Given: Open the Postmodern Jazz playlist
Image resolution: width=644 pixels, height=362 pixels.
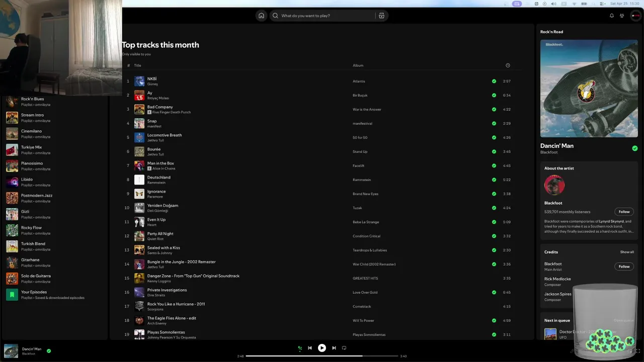Looking at the screenshot, I should (x=54, y=198).
